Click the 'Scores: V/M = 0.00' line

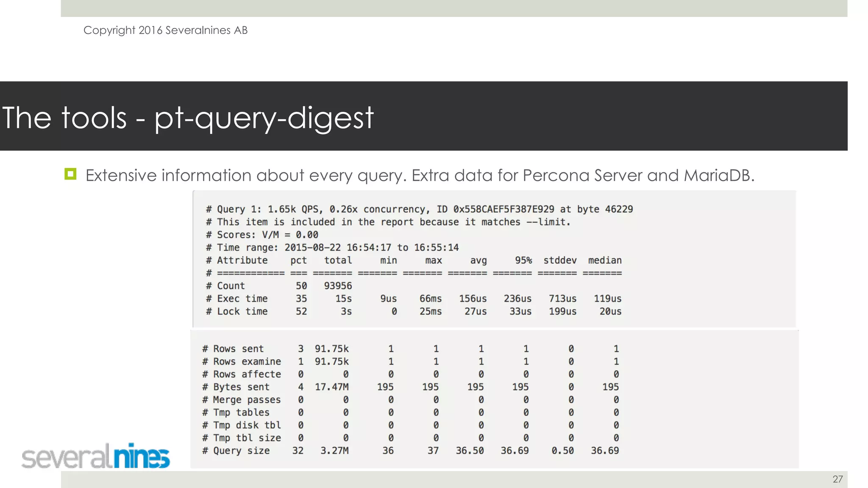coord(262,235)
